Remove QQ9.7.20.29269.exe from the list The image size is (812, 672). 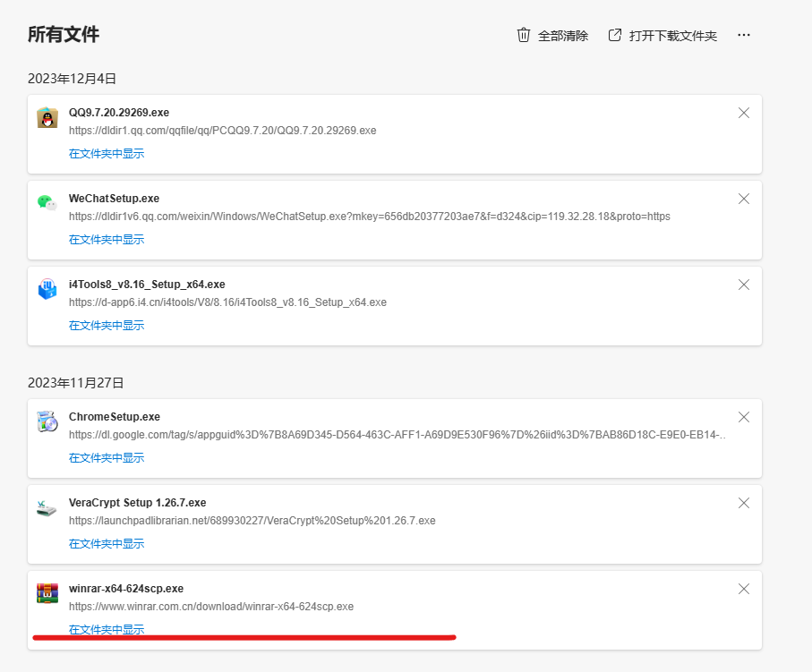coord(744,113)
